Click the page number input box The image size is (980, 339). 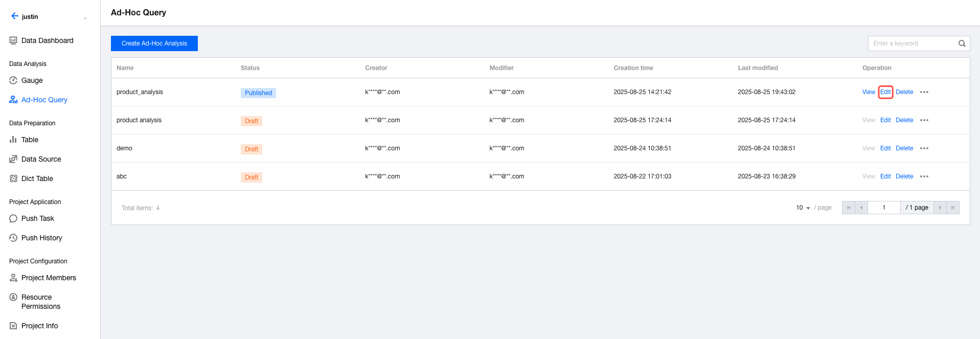[x=884, y=208]
